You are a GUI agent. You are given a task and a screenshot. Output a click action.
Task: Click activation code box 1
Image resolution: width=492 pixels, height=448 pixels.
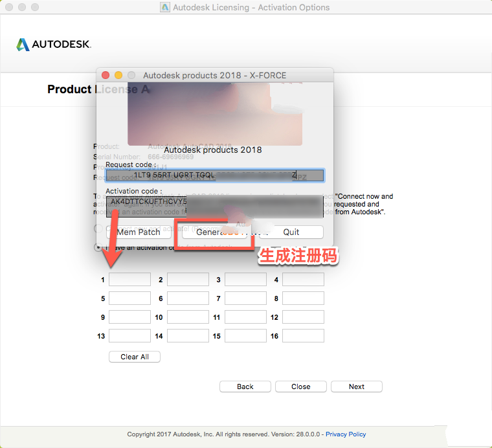[x=129, y=280]
